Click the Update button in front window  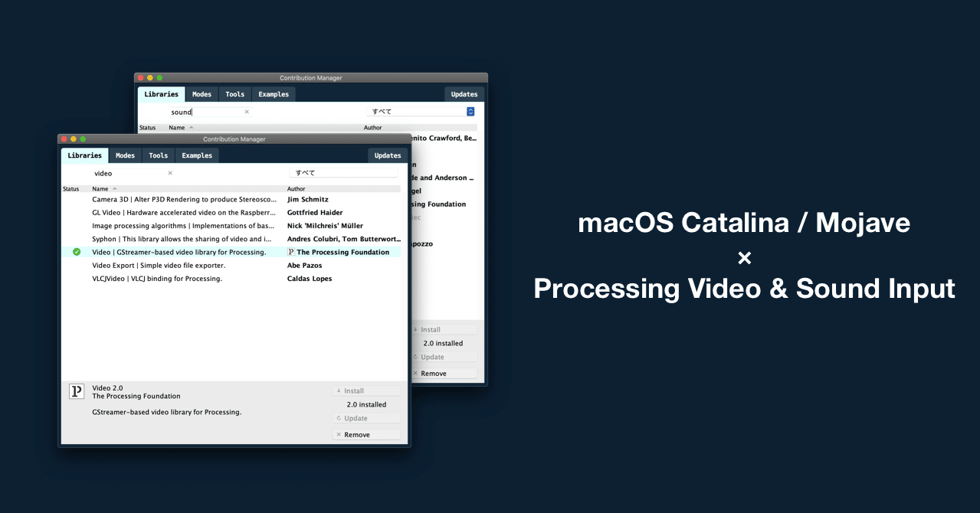click(x=366, y=418)
